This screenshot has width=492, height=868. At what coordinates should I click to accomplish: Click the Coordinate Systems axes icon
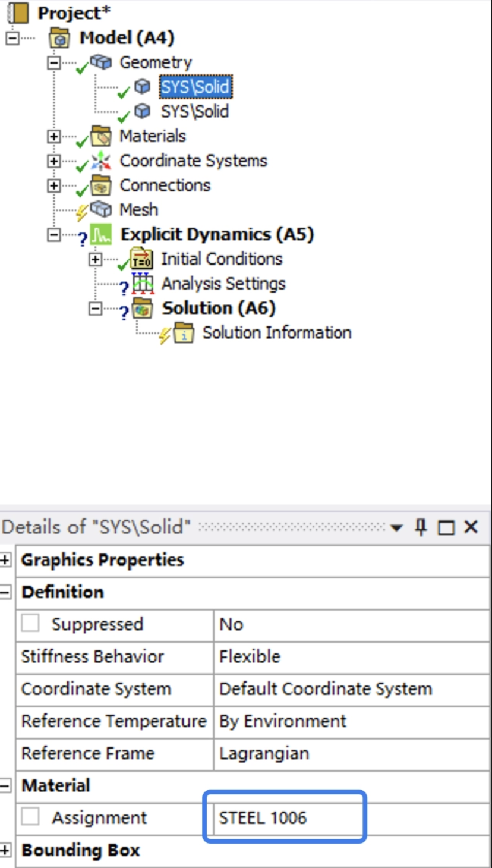click(x=101, y=161)
